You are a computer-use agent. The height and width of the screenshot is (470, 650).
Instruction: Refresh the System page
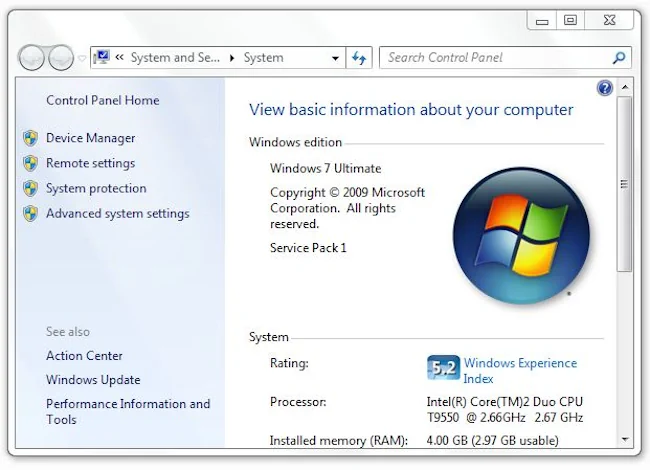(359, 58)
